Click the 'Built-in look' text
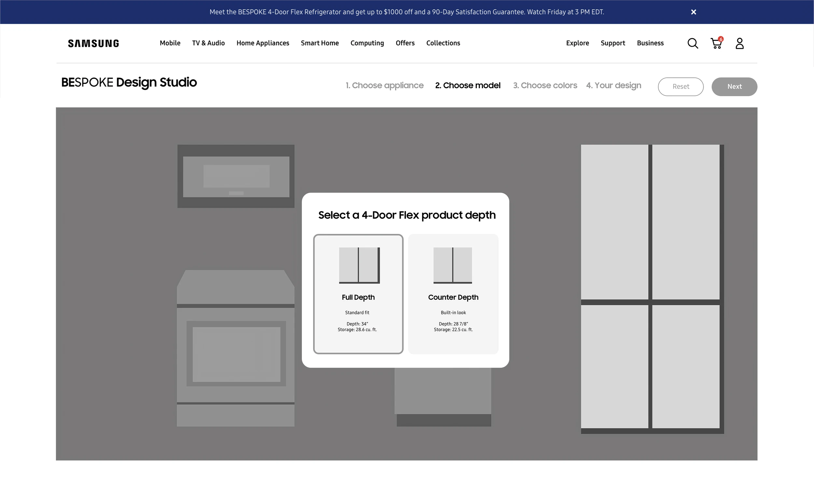The height and width of the screenshot is (504, 814). click(x=453, y=313)
